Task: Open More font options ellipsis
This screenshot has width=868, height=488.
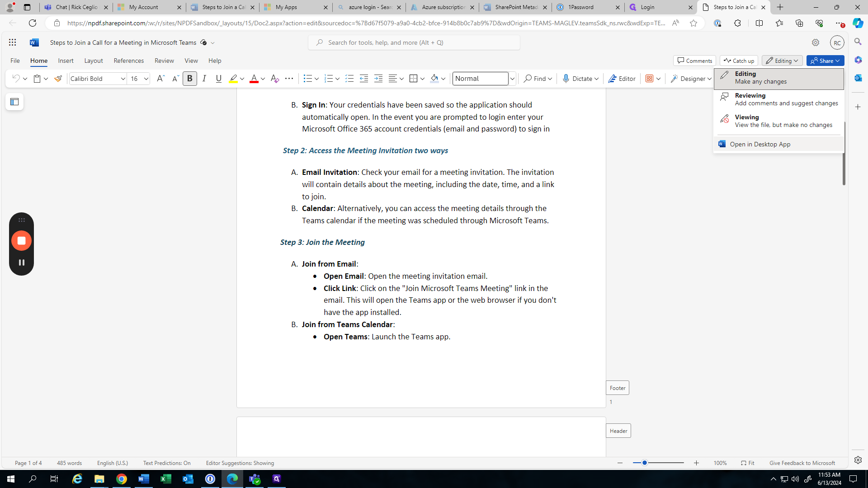Action: coord(289,79)
